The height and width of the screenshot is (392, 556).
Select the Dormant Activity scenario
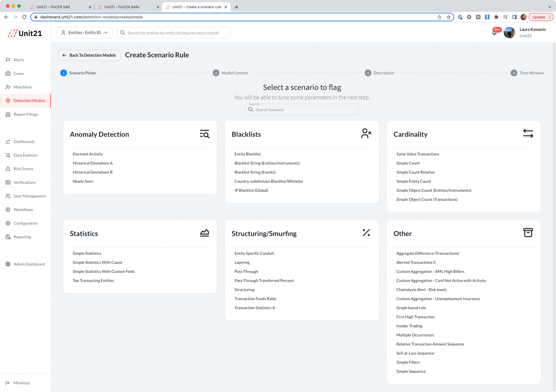tap(88, 154)
